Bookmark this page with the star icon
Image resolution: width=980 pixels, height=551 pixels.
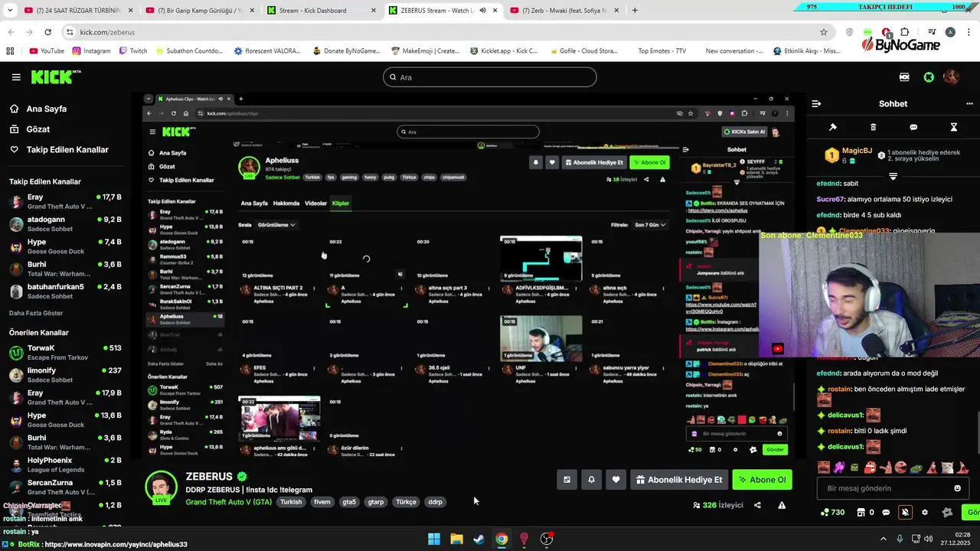coord(824,32)
